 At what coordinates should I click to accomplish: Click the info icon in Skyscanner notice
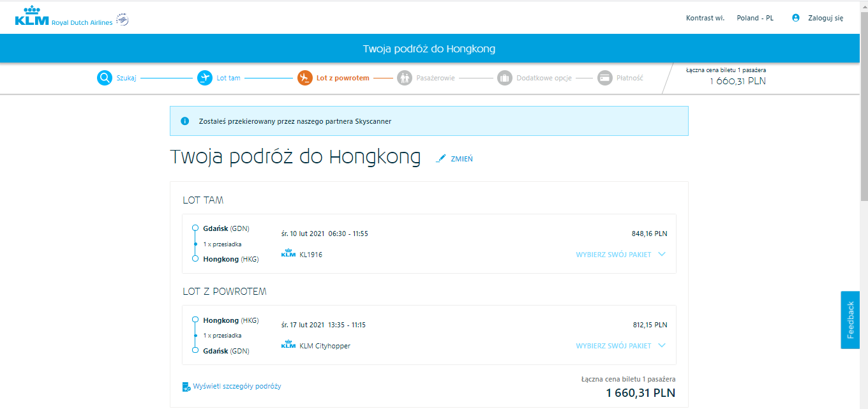coord(185,121)
